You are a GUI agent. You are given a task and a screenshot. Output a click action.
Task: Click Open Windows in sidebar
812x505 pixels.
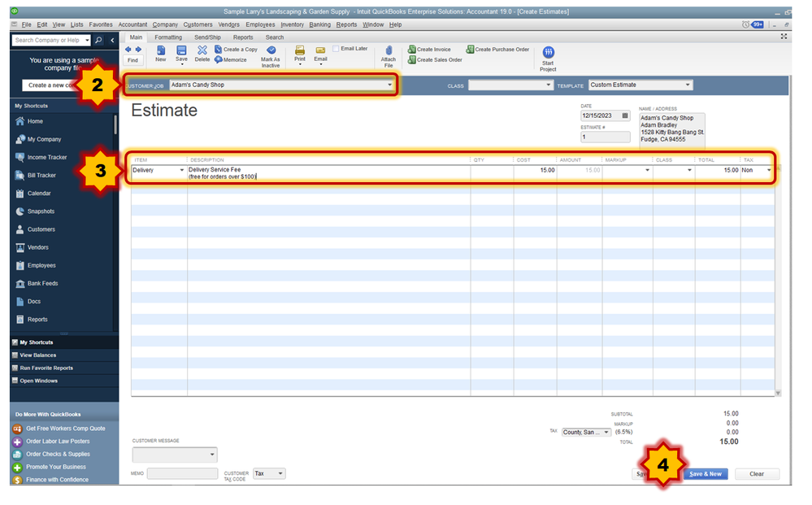(x=38, y=381)
